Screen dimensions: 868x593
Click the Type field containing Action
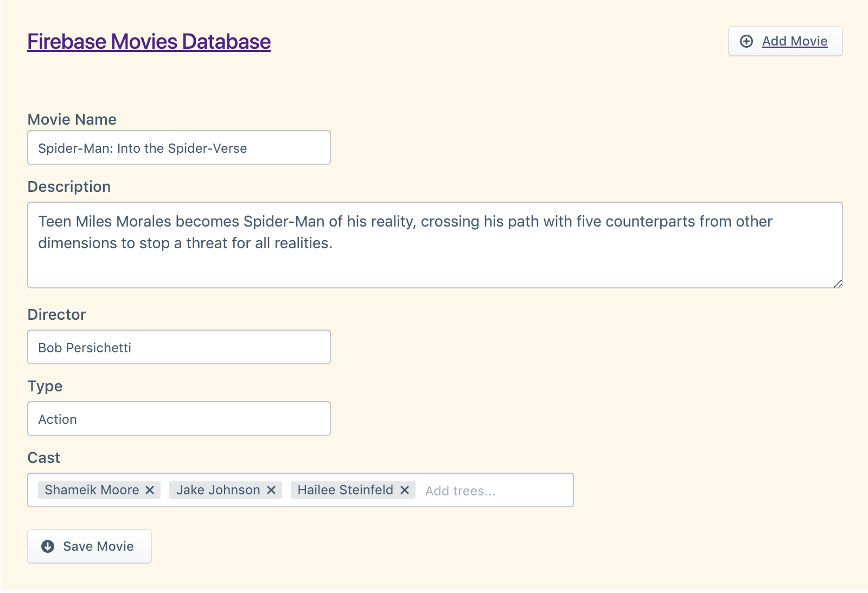pos(179,418)
